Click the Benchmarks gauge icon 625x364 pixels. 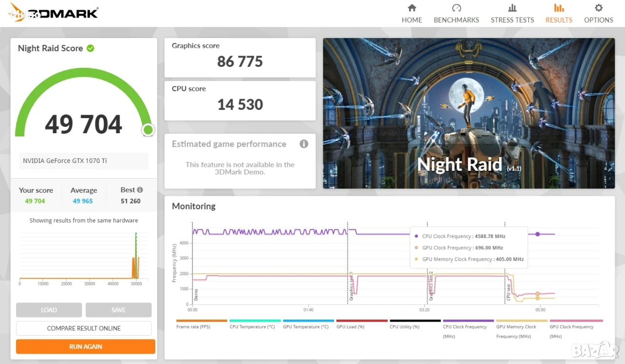457,8
